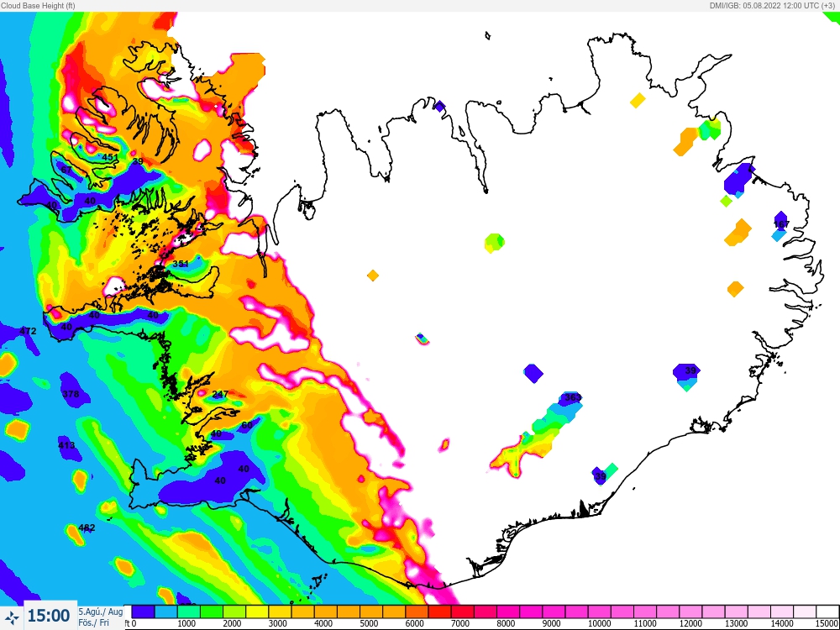Click the map value 247
This screenshot has width=840, height=630.
[x=220, y=394]
